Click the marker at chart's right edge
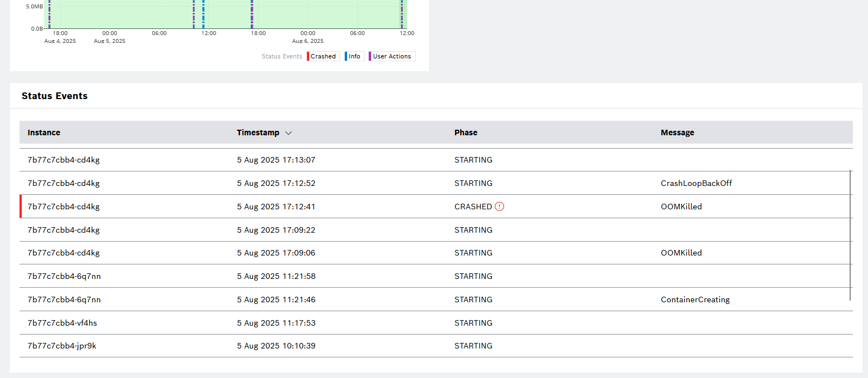 click(x=402, y=14)
